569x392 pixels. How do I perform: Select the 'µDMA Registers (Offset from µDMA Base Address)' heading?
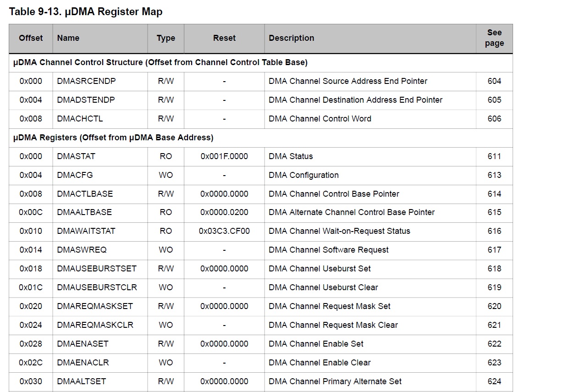click(113, 138)
